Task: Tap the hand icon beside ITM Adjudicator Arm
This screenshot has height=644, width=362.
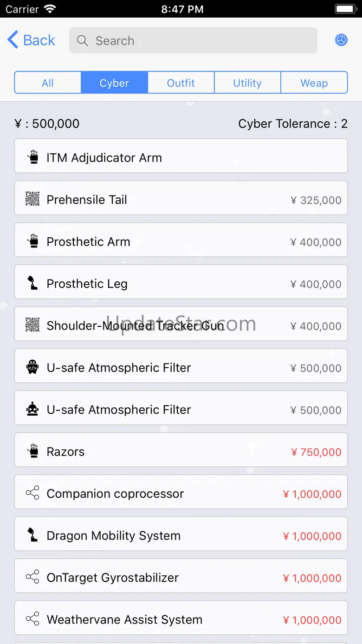Action: click(x=32, y=157)
